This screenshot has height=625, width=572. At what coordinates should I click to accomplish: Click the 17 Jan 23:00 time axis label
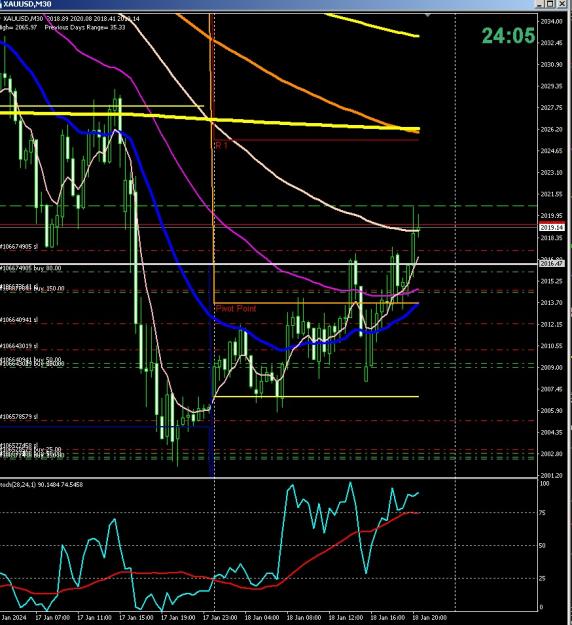point(220,617)
